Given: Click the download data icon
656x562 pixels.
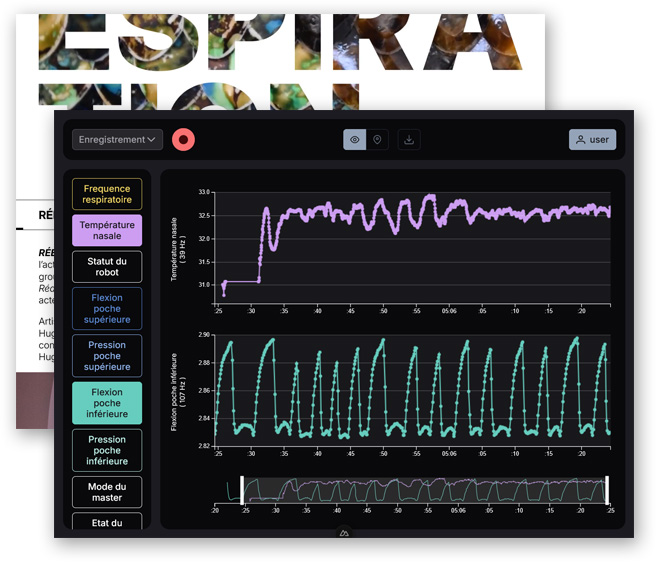Looking at the screenshot, I should click(x=408, y=140).
